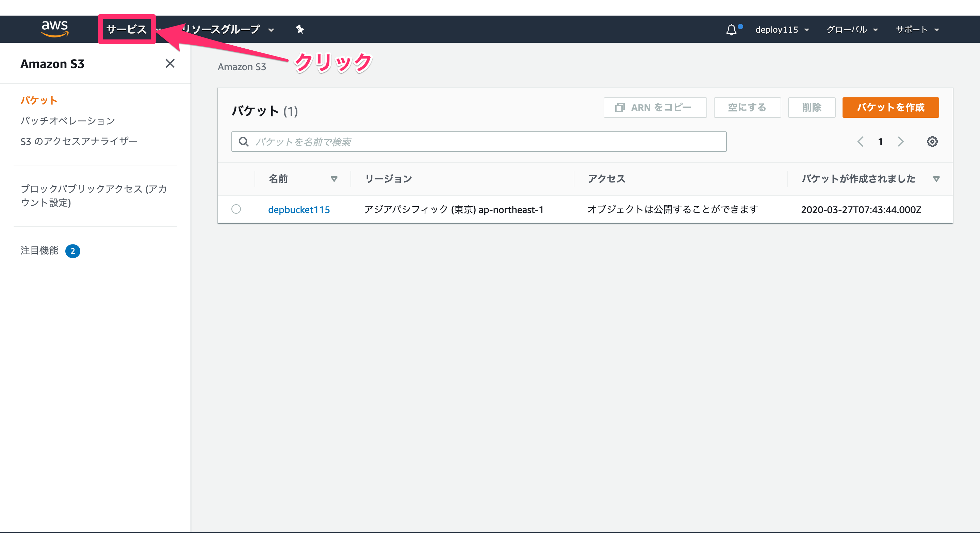This screenshot has width=980, height=533.
Task: Sort by バケットが作成されました column arrow
Action: pos(936,179)
